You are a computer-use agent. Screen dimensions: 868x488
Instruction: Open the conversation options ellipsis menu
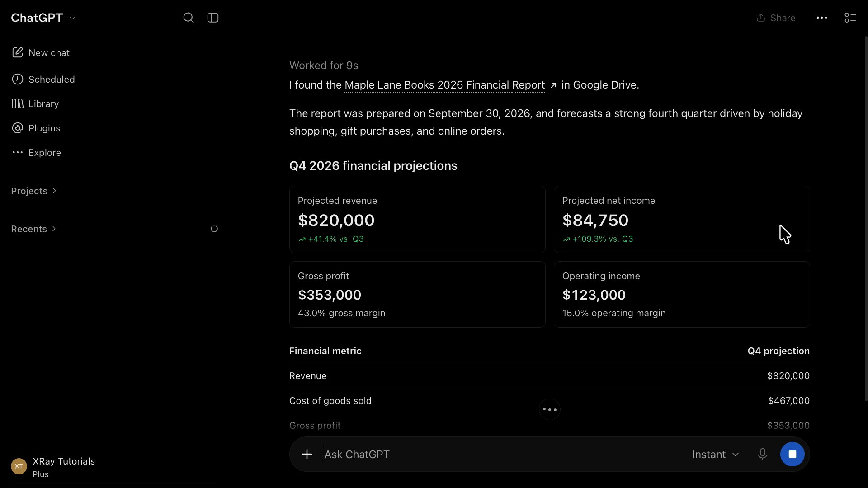822,18
